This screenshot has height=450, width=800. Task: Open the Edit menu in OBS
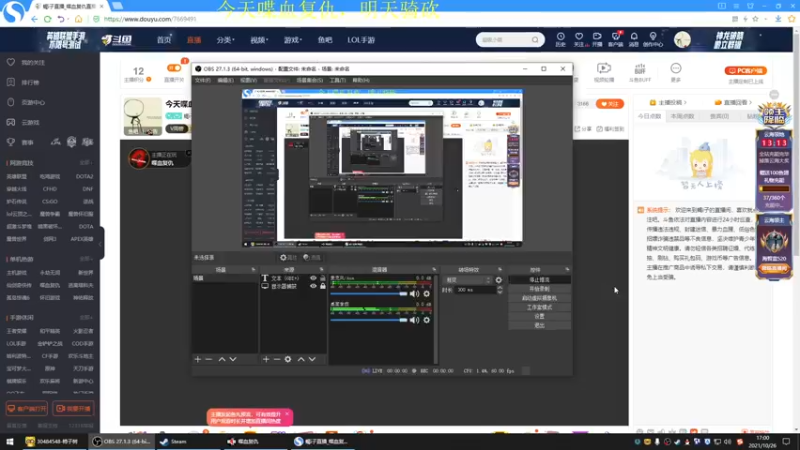click(x=225, y=81)
